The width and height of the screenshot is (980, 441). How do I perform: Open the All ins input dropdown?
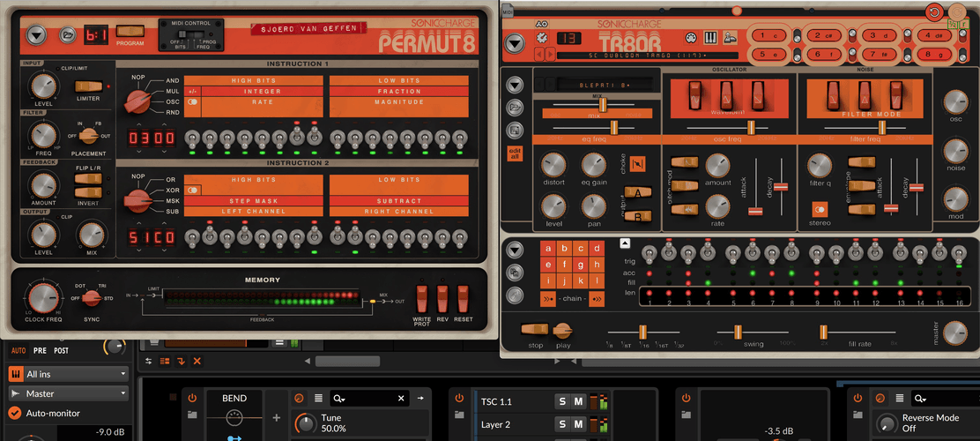tap(68, 374)
